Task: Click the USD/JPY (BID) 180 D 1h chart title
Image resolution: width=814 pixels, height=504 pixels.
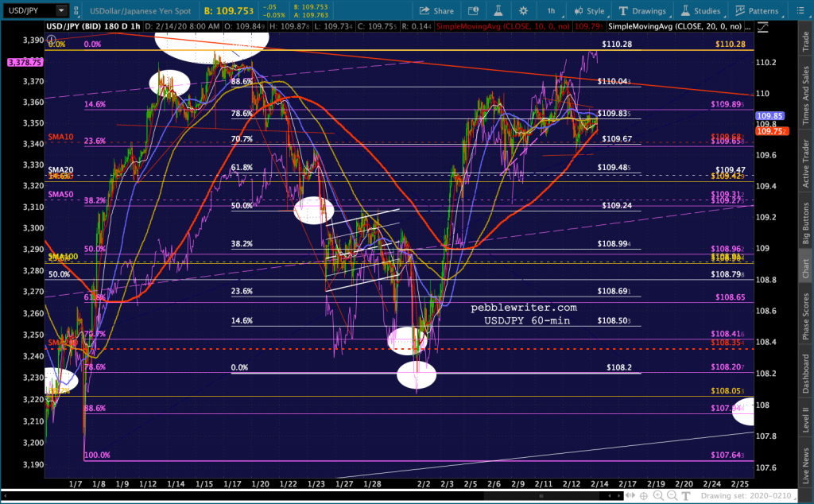Action: [94, 26]
